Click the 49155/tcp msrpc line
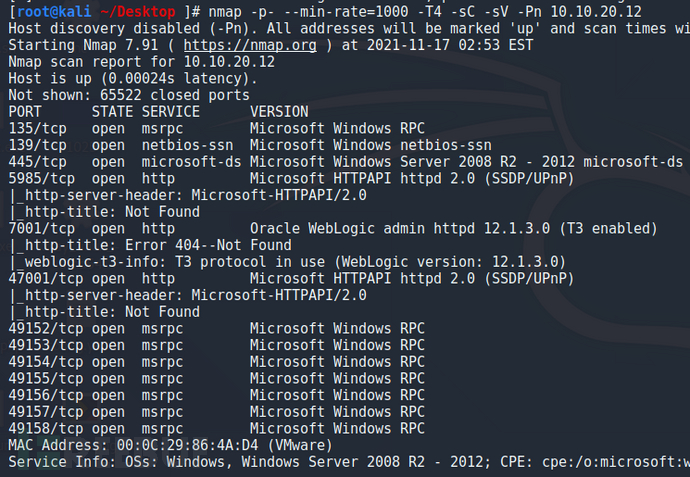 point(217,379)
